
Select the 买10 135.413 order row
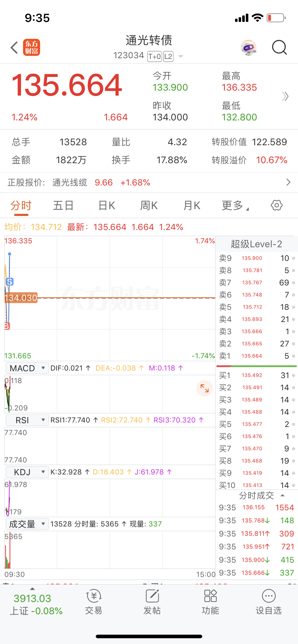point(257,485)
